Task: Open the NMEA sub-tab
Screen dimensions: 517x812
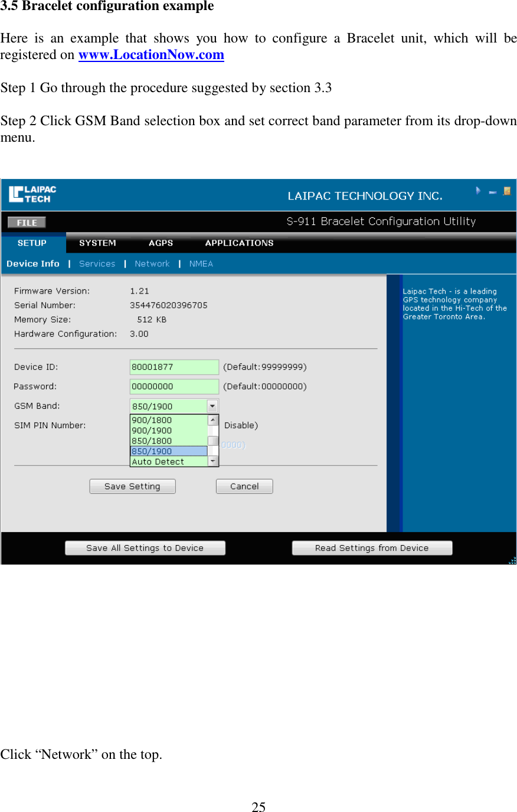Action: click(201, 264)
